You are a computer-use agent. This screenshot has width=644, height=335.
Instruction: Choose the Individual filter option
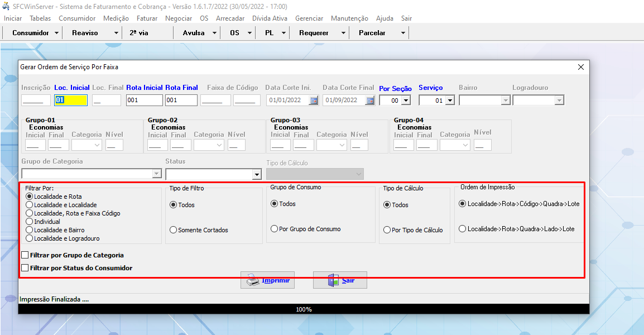(x=30, y=222)
